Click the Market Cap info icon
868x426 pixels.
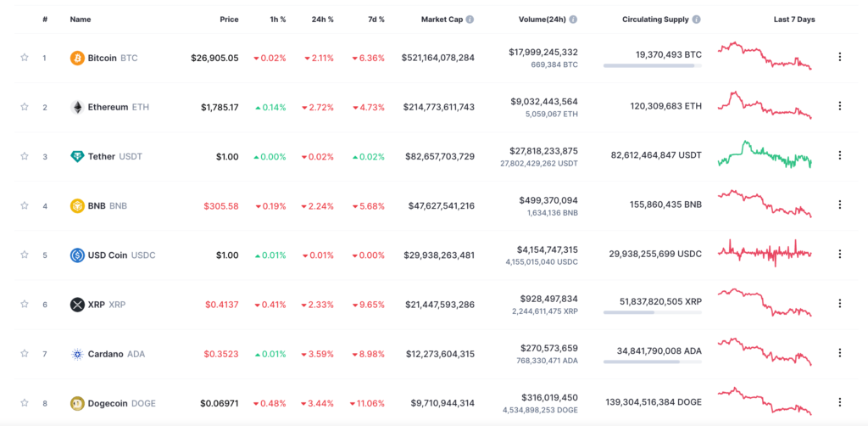click(x=470, y=19)
